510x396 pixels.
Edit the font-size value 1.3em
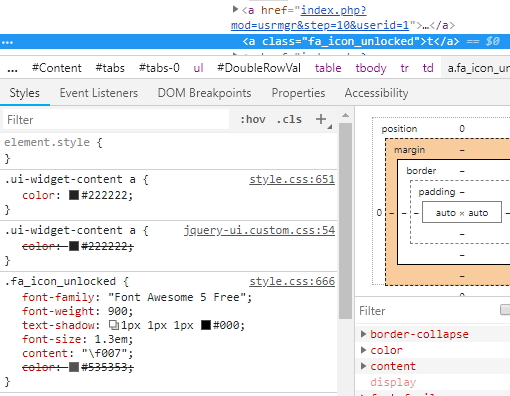pos(111,339)
